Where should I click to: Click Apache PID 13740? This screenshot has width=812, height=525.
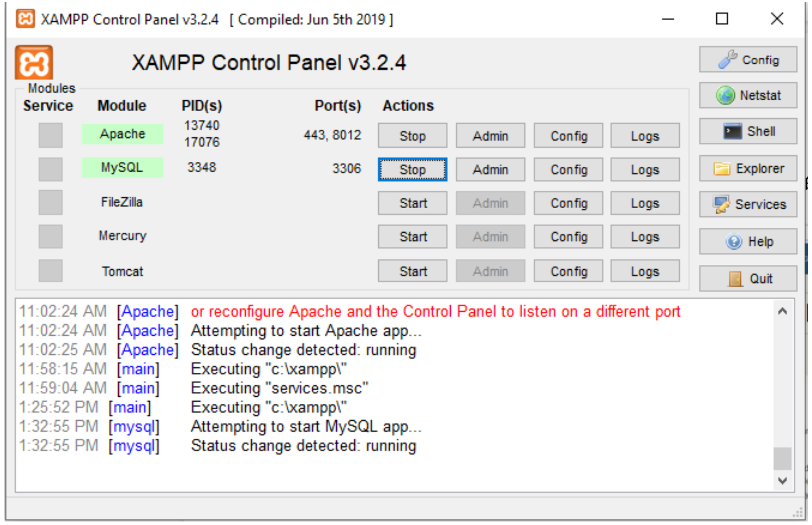pyautogui.click(x=202, y=125)
